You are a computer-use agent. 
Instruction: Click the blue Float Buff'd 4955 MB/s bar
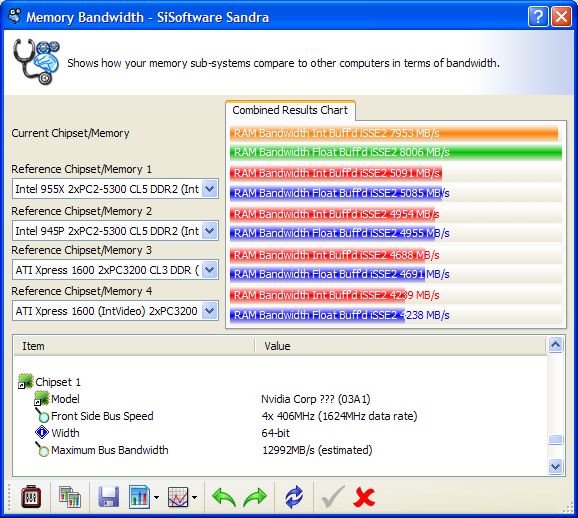[332, 233]
